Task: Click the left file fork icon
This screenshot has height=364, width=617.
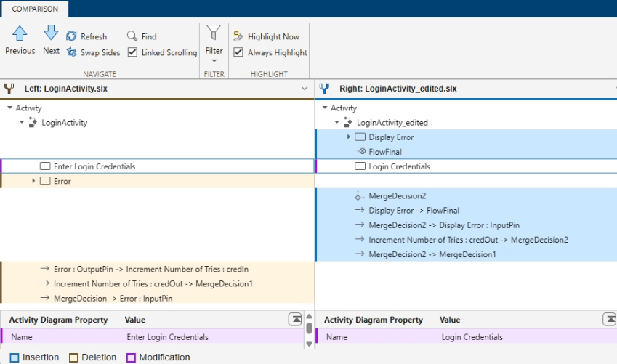Action: 9,89
